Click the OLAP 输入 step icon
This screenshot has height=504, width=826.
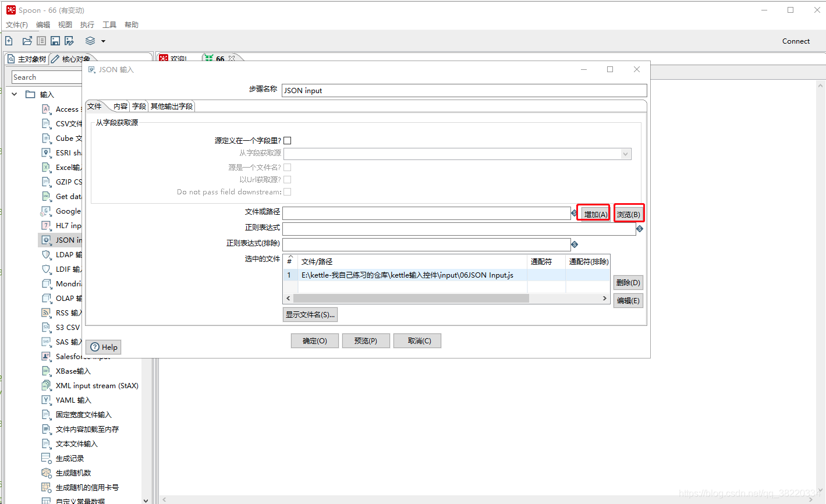point(46,298)
